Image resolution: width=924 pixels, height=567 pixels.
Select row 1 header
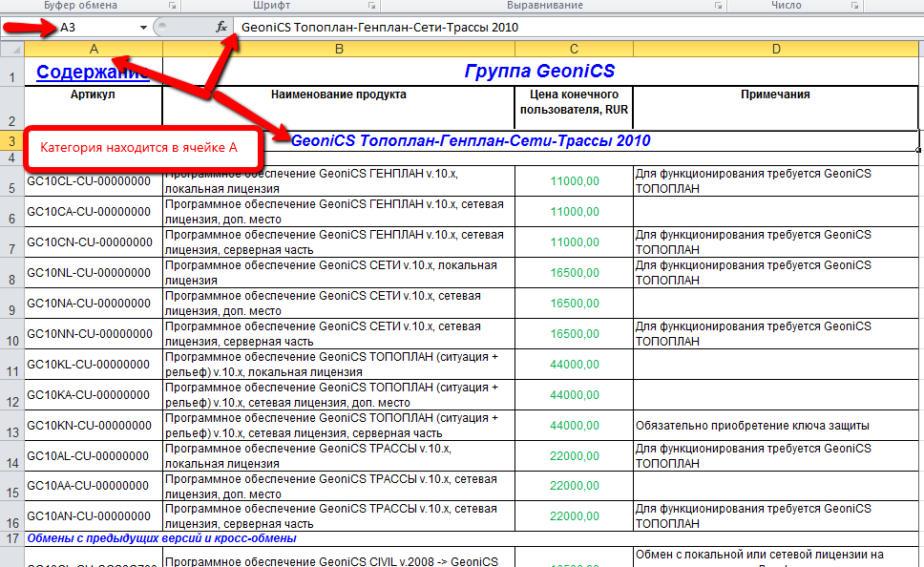(12, 72)
